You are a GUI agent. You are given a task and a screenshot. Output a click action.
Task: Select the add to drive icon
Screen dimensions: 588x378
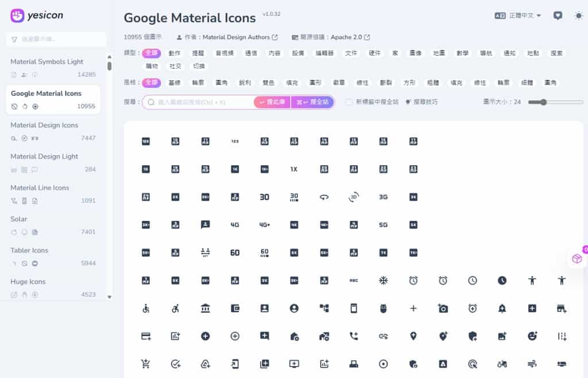click(205, 364)
